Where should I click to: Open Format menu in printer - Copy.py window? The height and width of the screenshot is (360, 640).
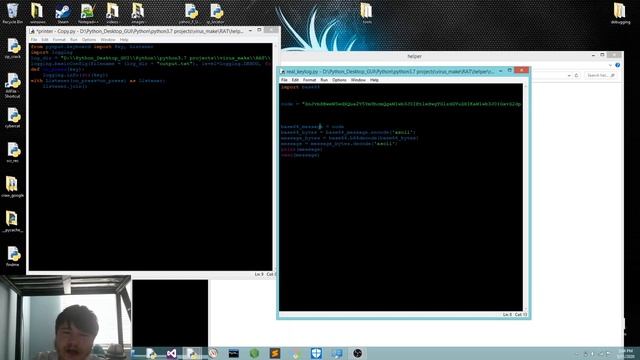[x=59, y=40]
